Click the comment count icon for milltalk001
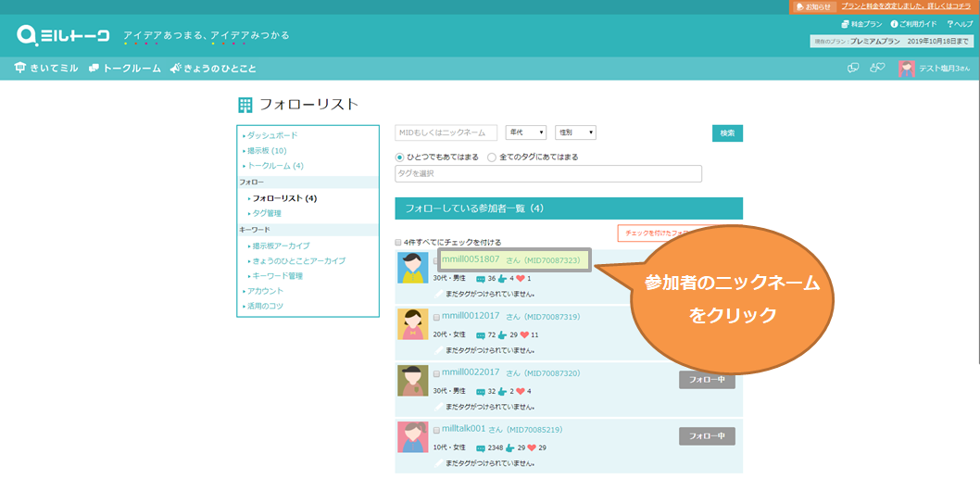980x479 pixels. click(481, 448)
